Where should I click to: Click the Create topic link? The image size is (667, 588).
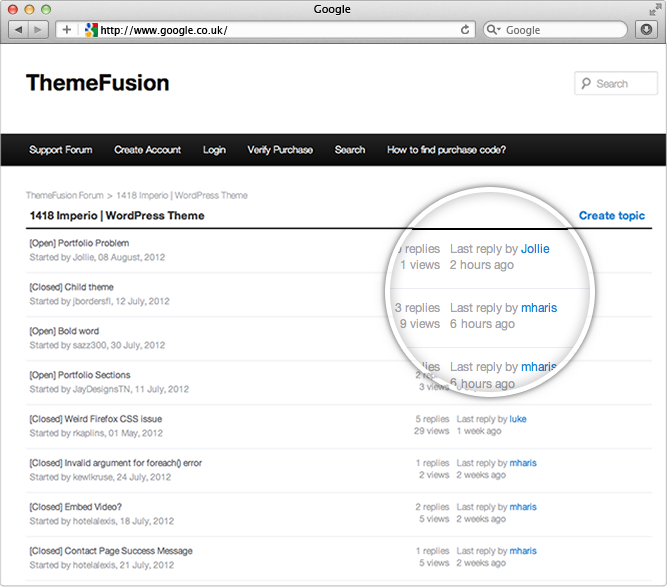pyautogui.click(x=611, y=215)
